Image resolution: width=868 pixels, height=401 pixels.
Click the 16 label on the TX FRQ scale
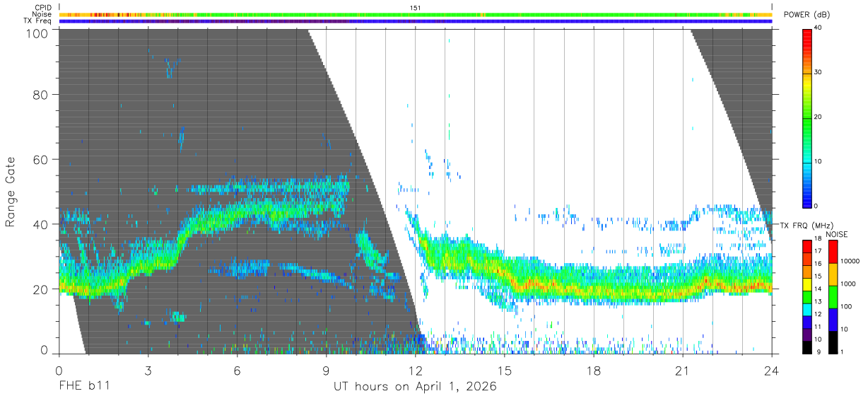(x=818, y=264)
